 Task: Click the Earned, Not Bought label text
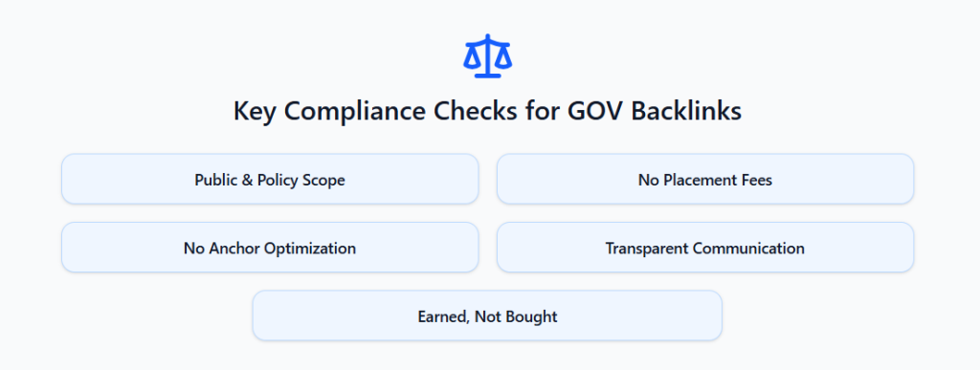(487, 317)
